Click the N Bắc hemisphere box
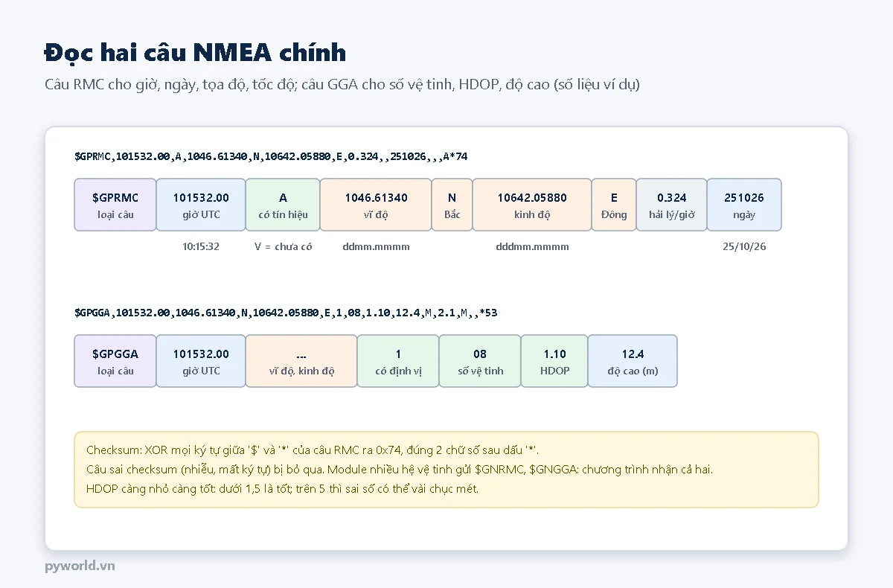This screenshot has width=893, height=588. [x=452, y=205]
